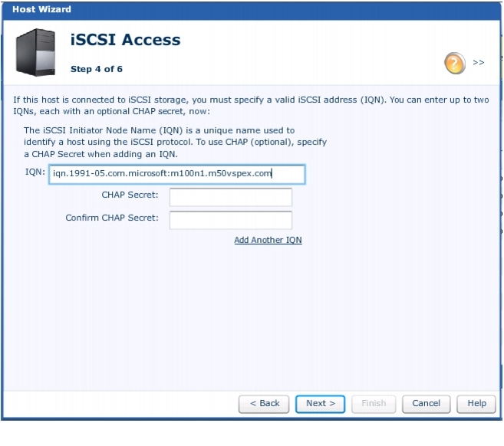504x446 pixels.
Task: Select the Confirm CHAP Secret field
Action: [231, 220]
